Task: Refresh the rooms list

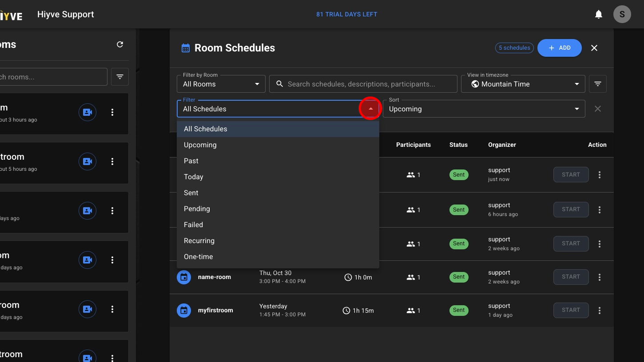Action: 120,44
